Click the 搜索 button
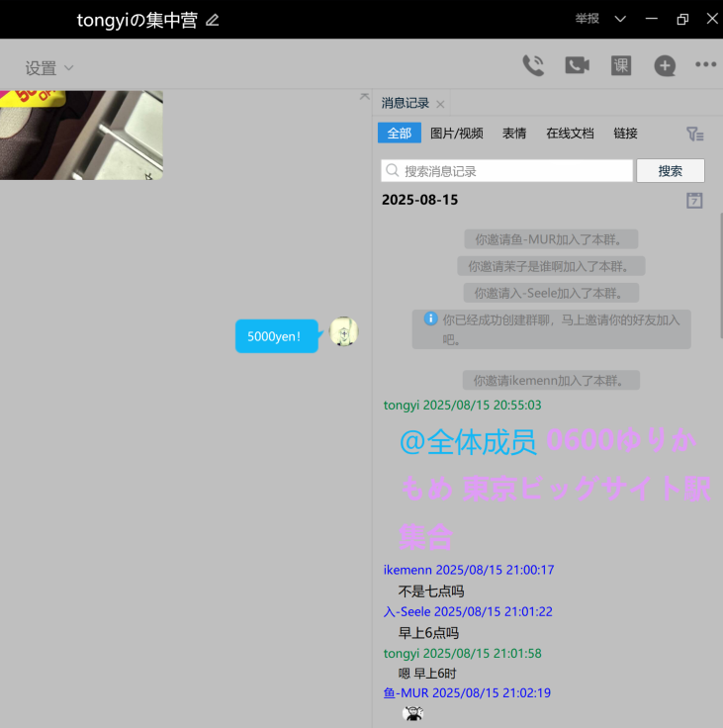Viewport: 723px width, 728px height. (670, 171)
